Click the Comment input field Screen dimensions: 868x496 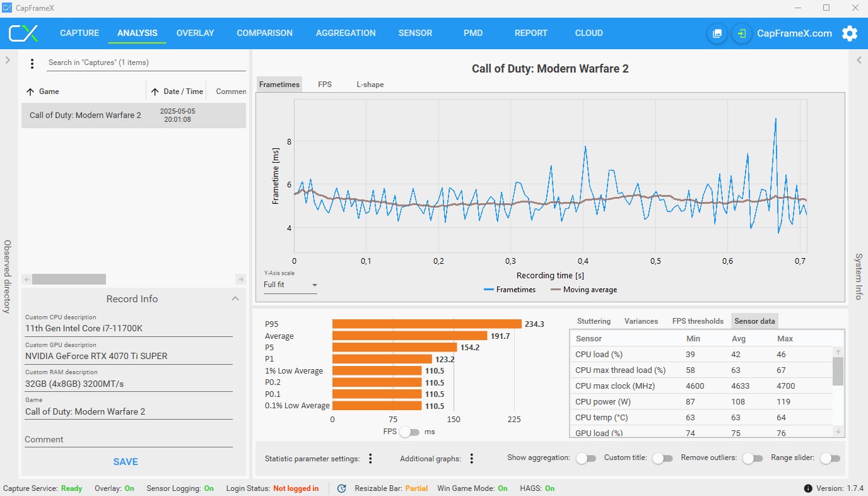click(x=129, y=440)
